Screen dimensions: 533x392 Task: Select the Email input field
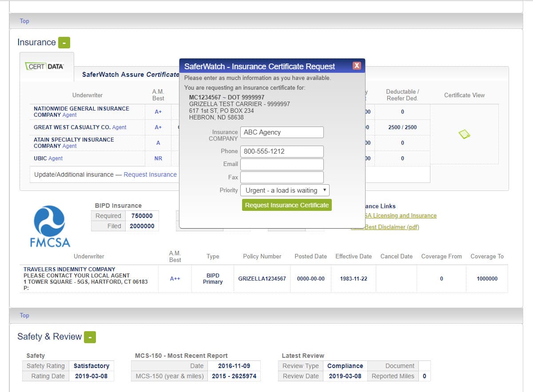[x=282, y=164]
